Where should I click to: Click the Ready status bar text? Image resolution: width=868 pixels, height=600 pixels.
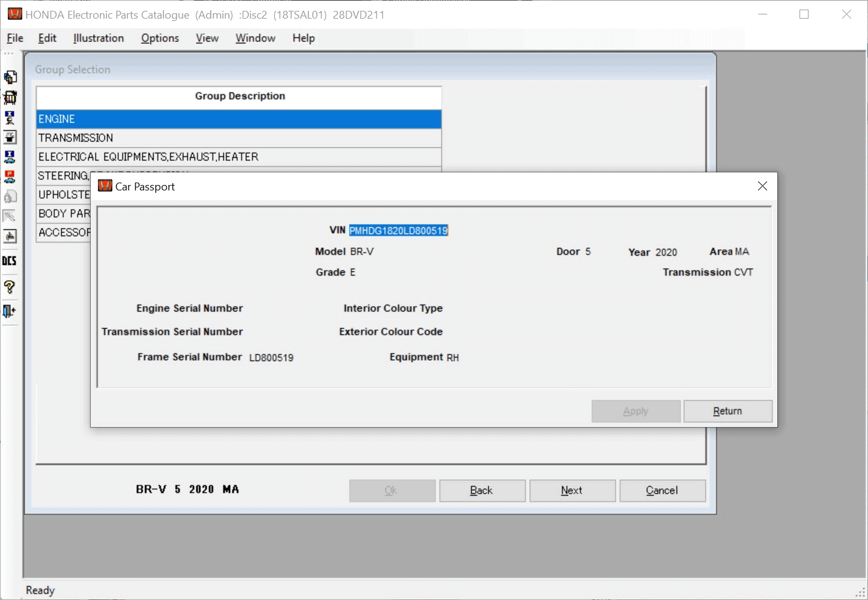(x=40, y=590)
